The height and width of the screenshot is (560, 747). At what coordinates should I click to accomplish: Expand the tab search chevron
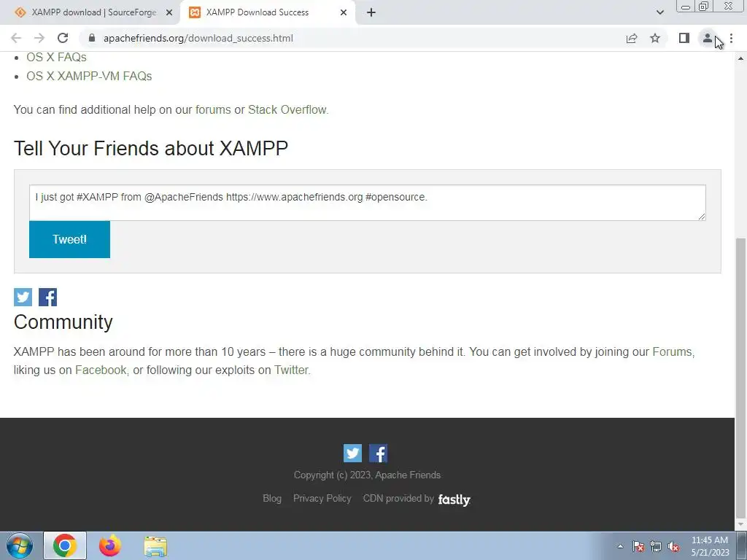(659, 12)
